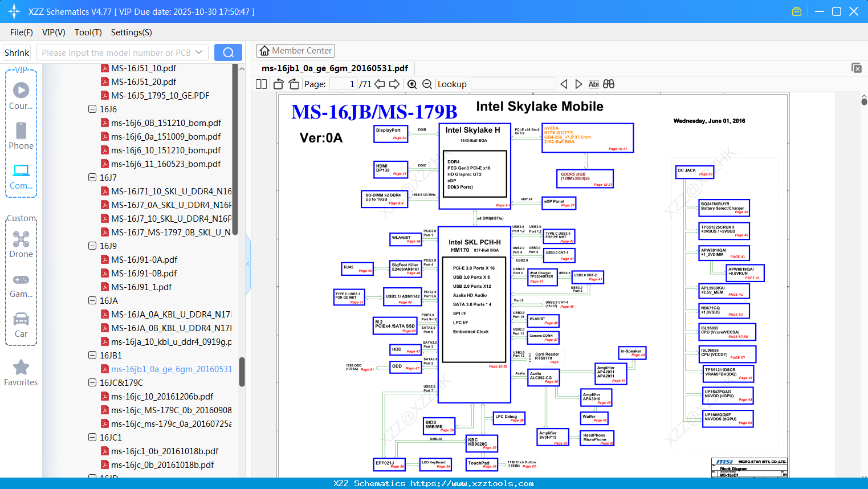The width and height of the screenshot is (868, 489).
Task: Collapse the 16J7 folder
Action: (x=92, y=177)
